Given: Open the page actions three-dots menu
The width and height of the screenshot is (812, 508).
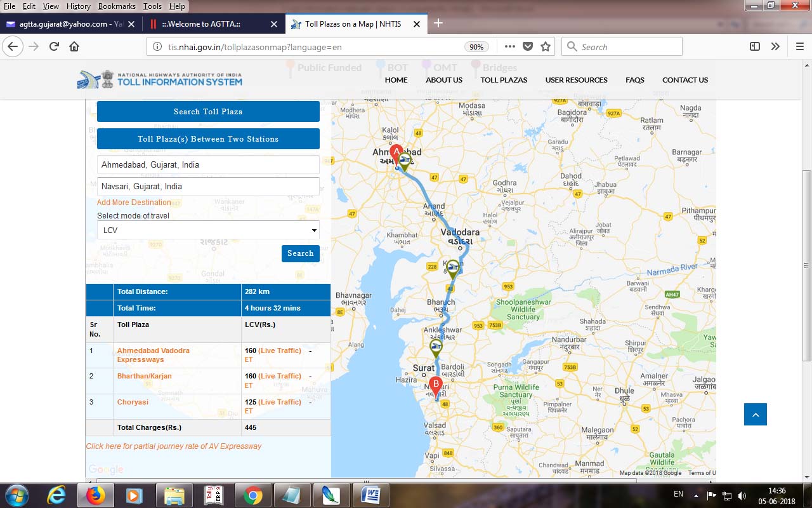Looking at the screenshot, I should pyautogui.click(x=510, y=46).
